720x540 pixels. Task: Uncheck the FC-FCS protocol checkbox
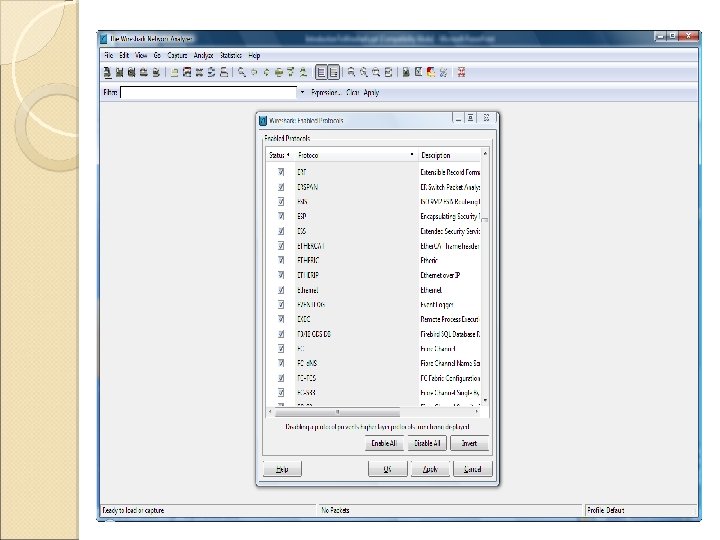coord(281,378)
